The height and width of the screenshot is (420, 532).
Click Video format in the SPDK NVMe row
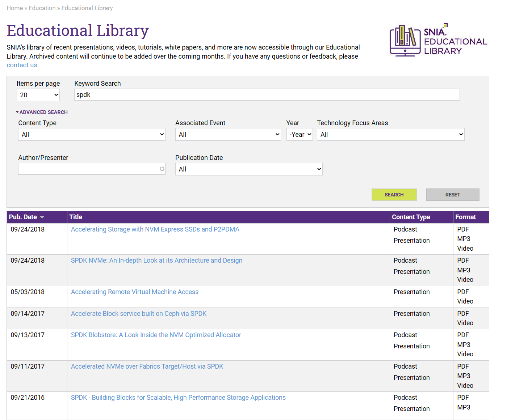tap(465, 280)
